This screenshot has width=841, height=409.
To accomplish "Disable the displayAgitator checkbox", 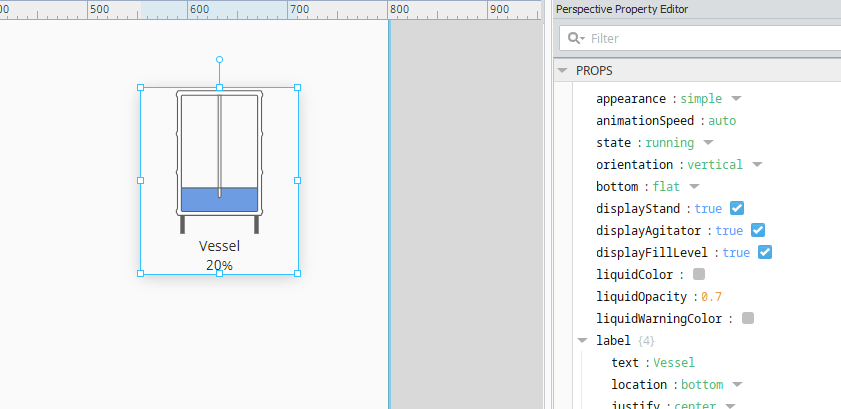I will click(x=758, y=230).
